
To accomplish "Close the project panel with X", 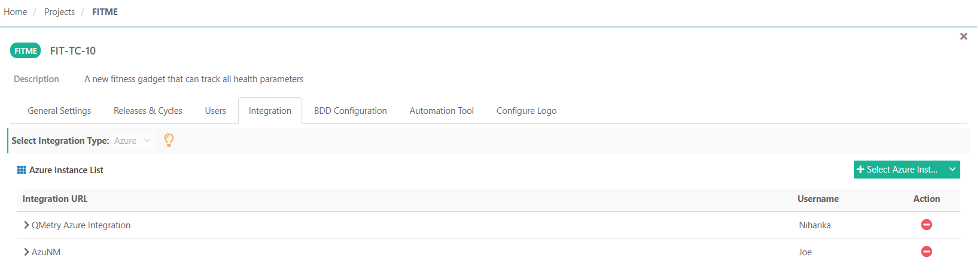I will pos(963,37).
